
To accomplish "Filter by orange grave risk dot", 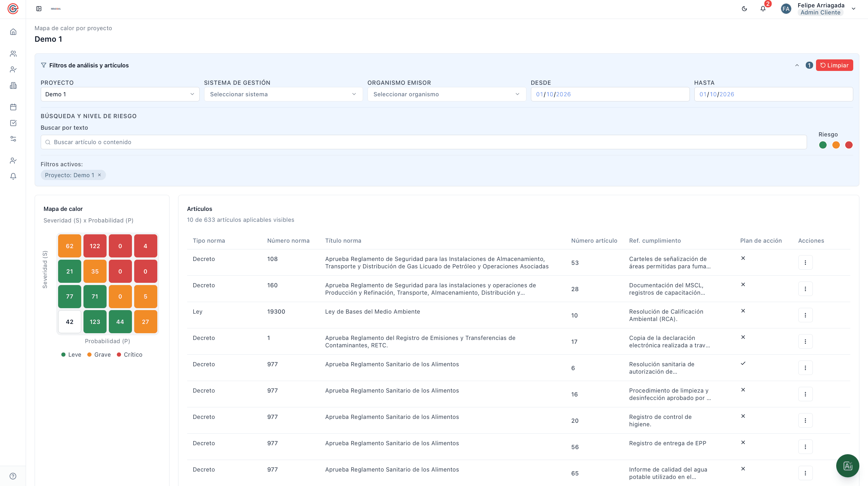I will coord(836,145).
